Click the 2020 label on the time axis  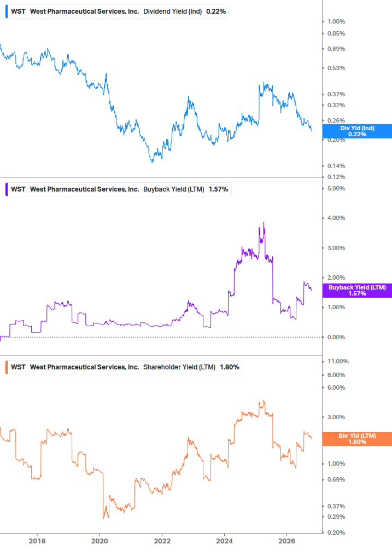(x=100, y=541)
